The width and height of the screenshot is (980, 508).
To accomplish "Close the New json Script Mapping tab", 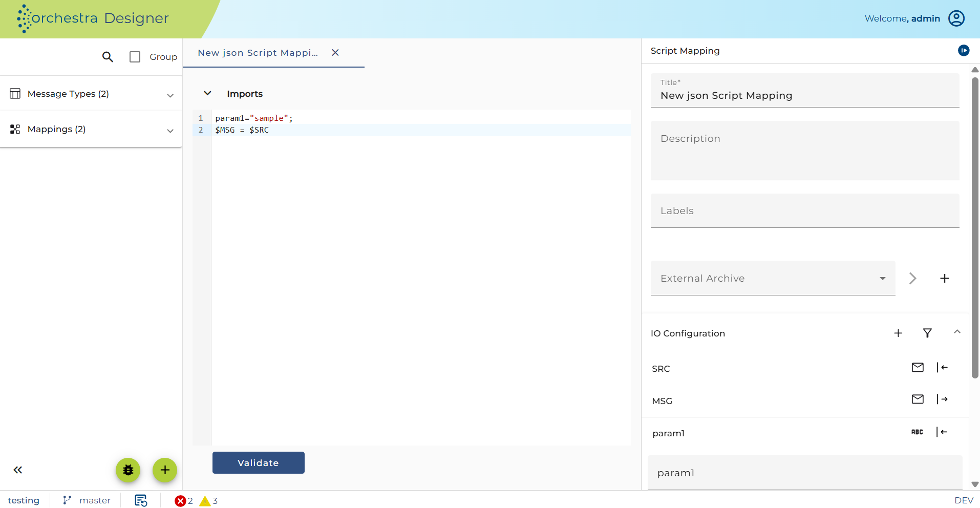I will pyautogui.click(x=335, y=53).
